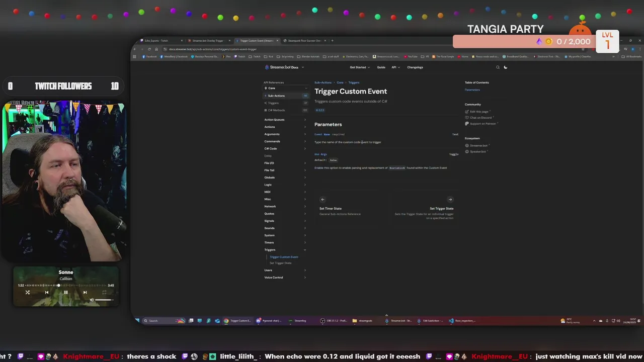Go back in browser history
Screen dimensions: 644x362
pyautogui.click(x=135, y=49)
